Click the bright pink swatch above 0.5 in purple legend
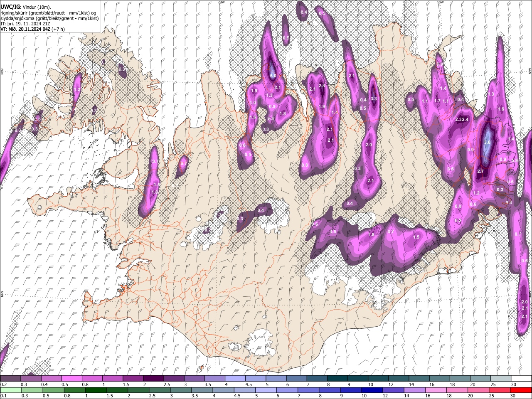The image size is (532, 399). tap(71, 378)
